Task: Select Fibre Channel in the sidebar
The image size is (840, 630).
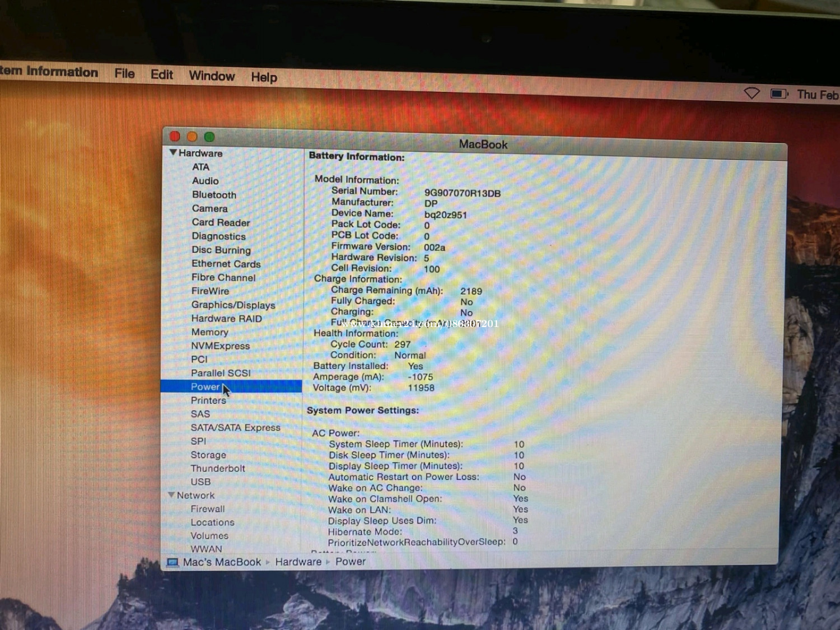Action: (x=223, y=277)
